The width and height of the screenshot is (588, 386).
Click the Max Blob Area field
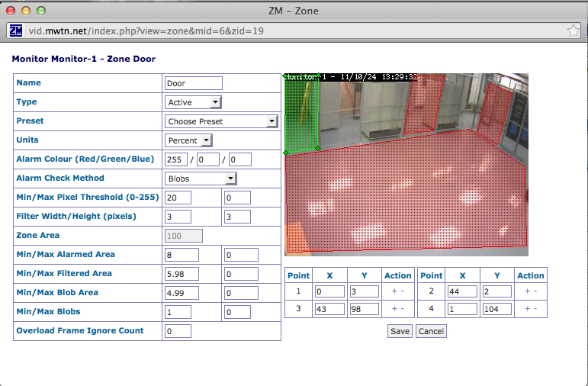coord(241,293)
